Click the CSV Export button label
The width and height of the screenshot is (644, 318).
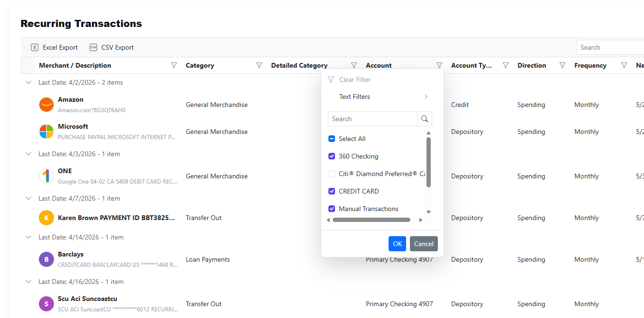(x=118, y=47)
